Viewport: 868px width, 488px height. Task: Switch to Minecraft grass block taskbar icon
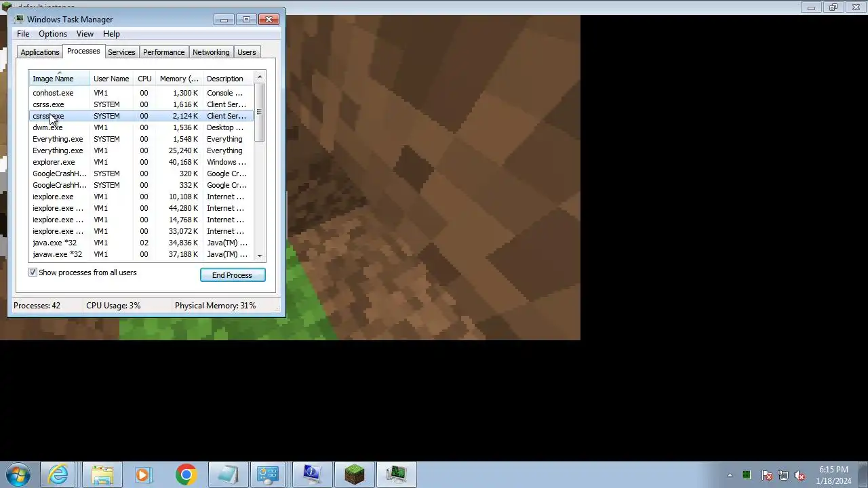pyautogui.click(x=353, y=474)
